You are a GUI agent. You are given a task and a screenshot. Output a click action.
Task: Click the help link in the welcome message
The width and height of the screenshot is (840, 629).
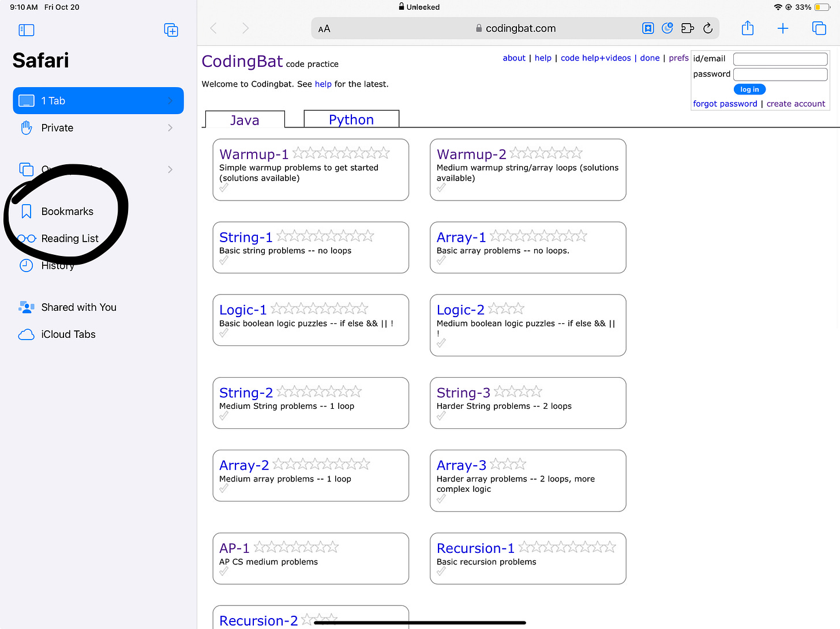click(x=323, y=84)
